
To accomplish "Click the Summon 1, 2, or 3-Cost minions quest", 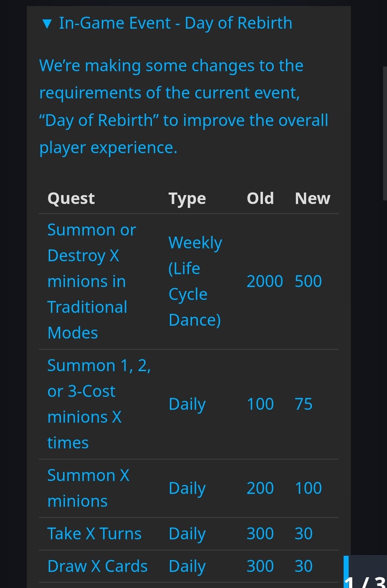I will (99, 404).
